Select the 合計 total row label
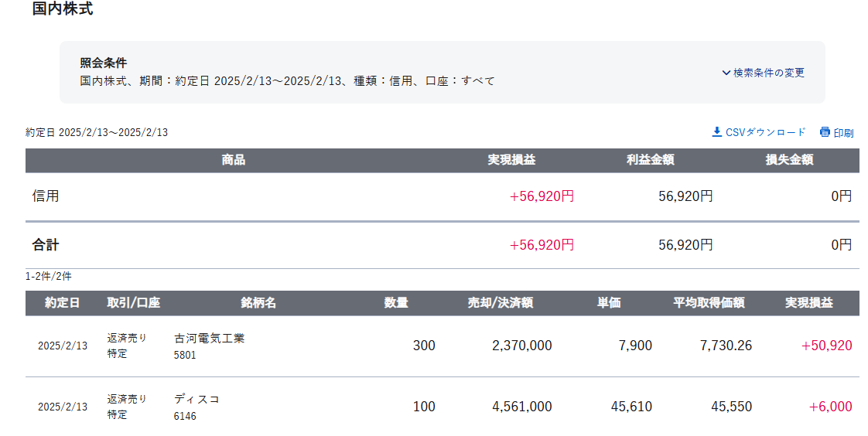This screenshot has width=868, height=436. [x=46, y=245]
